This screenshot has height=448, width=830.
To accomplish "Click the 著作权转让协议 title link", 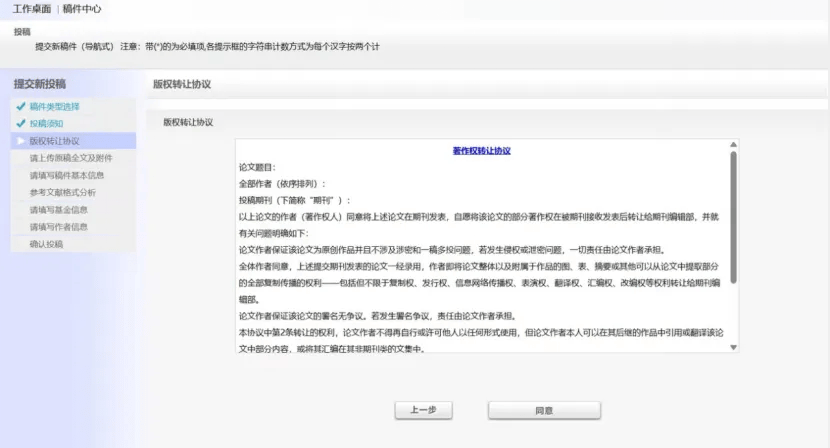I will pyautogui.click(x=481, y=150).
